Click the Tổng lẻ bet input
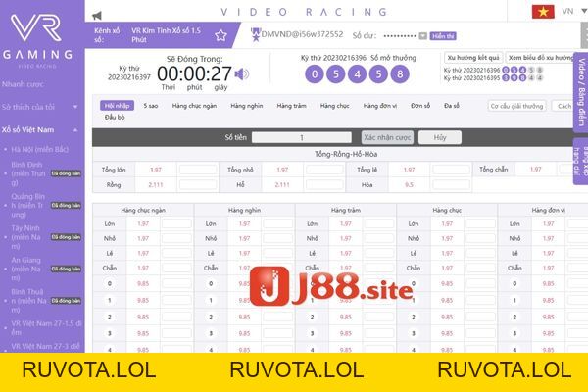 tap(451, 170)
